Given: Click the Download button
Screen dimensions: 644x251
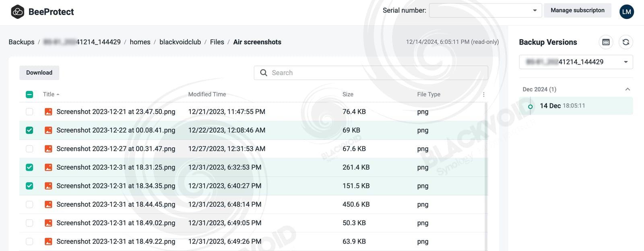Looking at the screenshot, I should tap(39, 73).
